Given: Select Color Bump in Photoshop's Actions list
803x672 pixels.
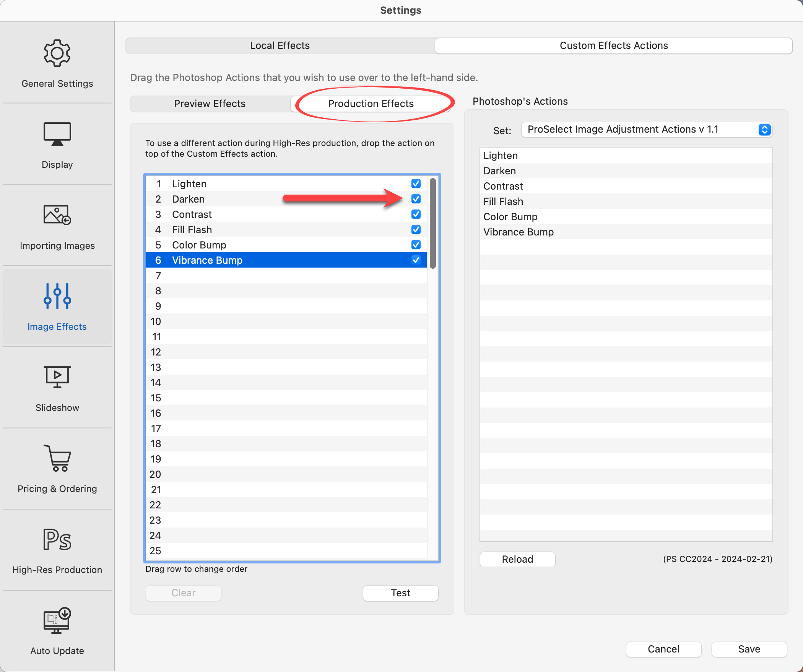Looking at the screenshot, I should click(x=510, y=217).
